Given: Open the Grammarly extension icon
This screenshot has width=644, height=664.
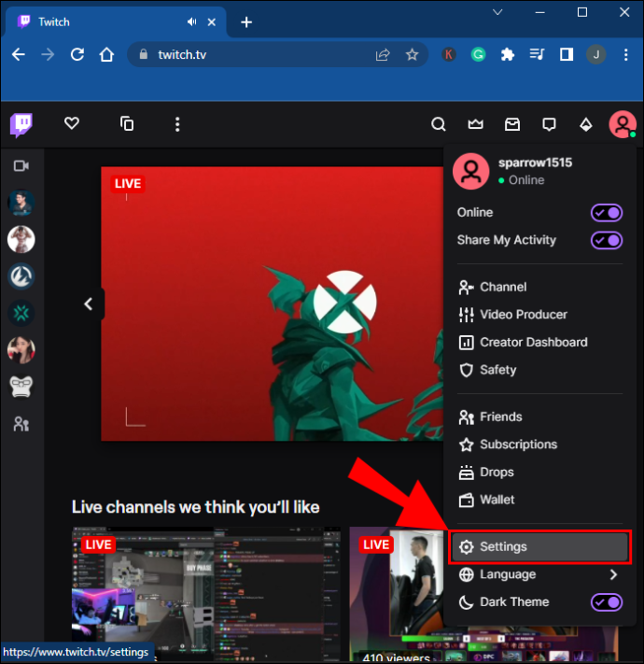Looking at the screenshot, I should click(478, 54).
